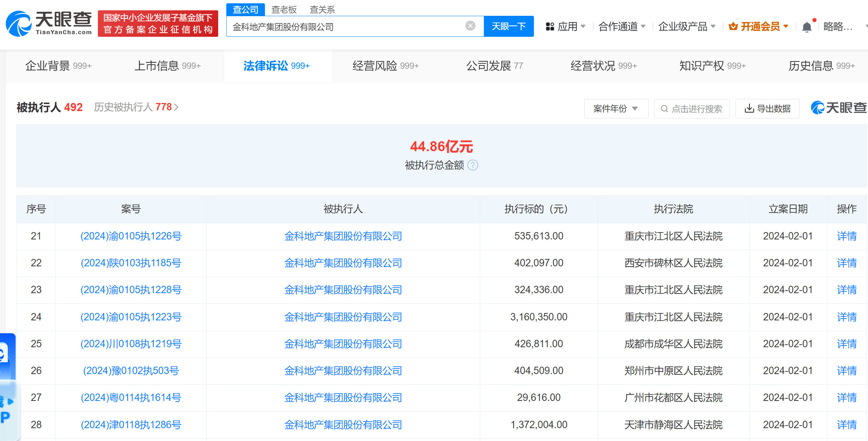Switch to 历史信息 tab

click(822, 66)
